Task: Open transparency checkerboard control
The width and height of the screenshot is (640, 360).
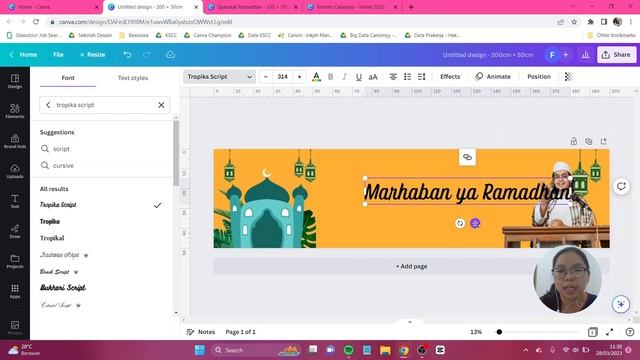Action: [568, 77]
